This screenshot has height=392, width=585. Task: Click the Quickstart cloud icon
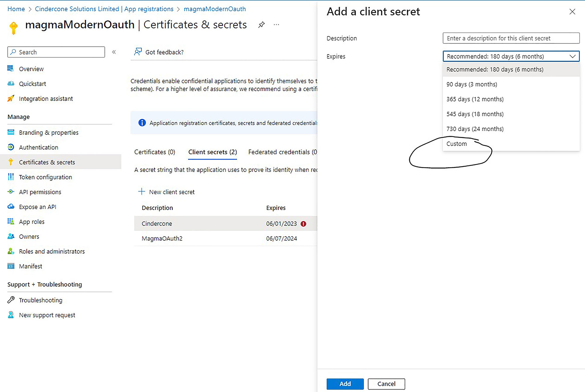pyautogui.click(x=11, y=84)
